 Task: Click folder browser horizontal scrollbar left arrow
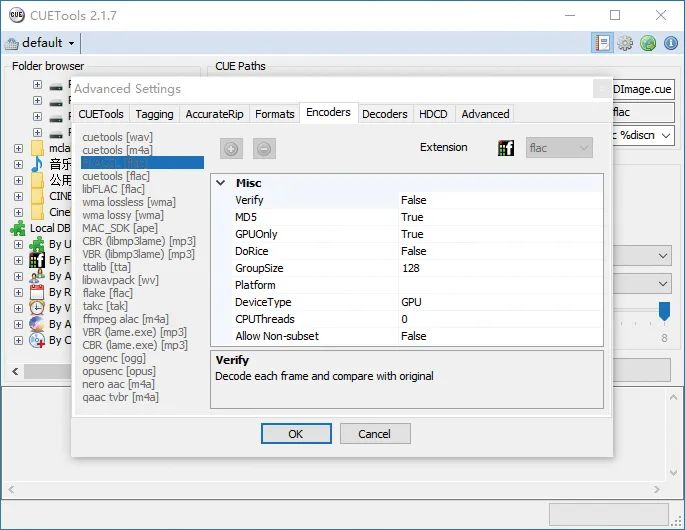click(x=15, y=371)
